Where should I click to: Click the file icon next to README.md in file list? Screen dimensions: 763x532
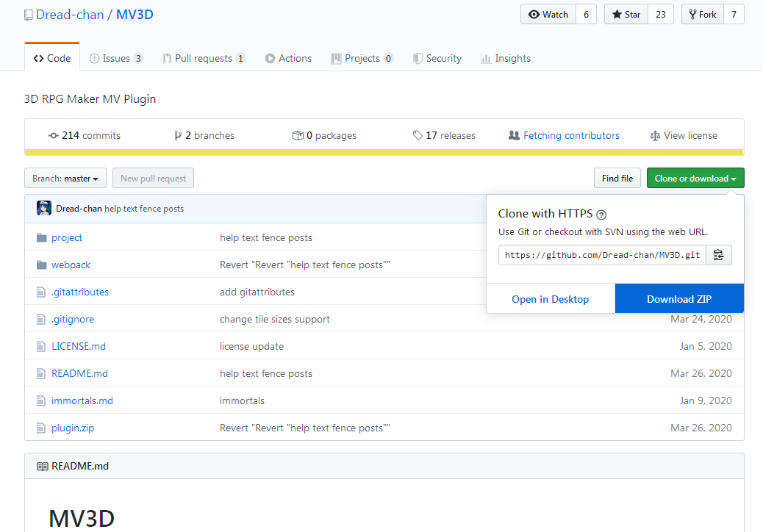pos(41,374)
